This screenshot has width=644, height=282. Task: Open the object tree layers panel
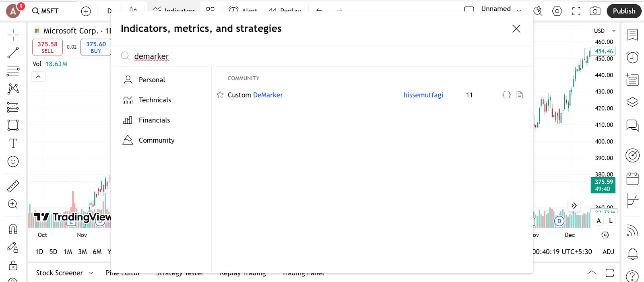point(632,102)
